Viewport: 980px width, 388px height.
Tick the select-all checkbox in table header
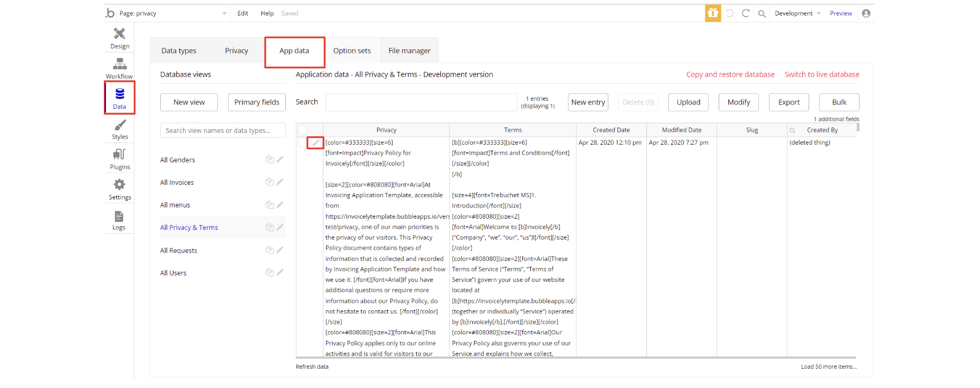click(303, 130)
